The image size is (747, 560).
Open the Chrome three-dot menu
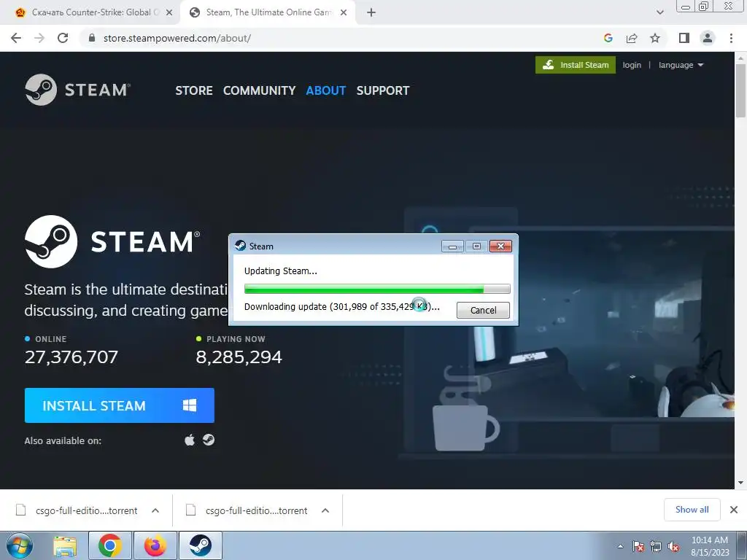(731, 38)
